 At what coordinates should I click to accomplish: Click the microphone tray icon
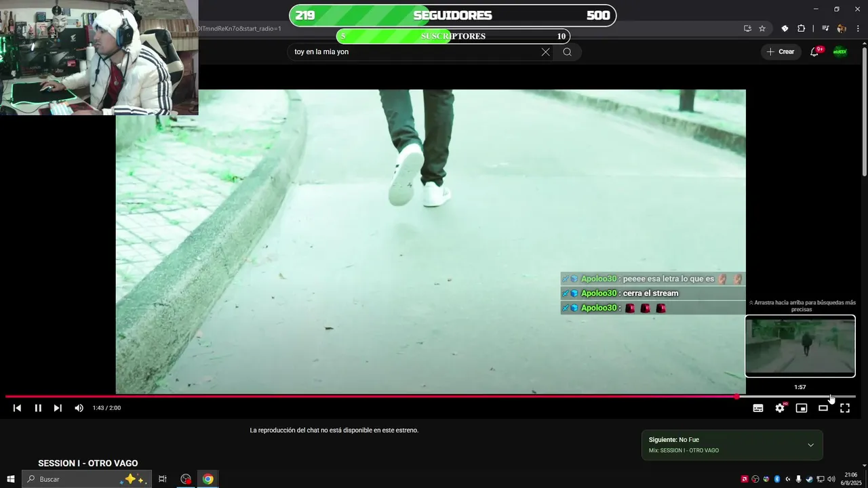click(x=799, y=479)
